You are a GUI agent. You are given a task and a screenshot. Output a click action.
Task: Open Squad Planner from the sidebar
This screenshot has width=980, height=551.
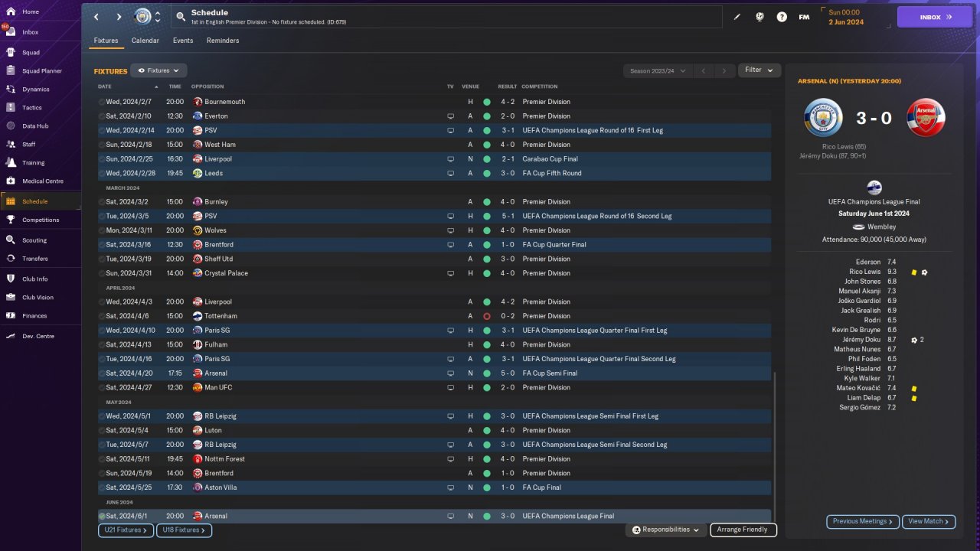(41, 71)
